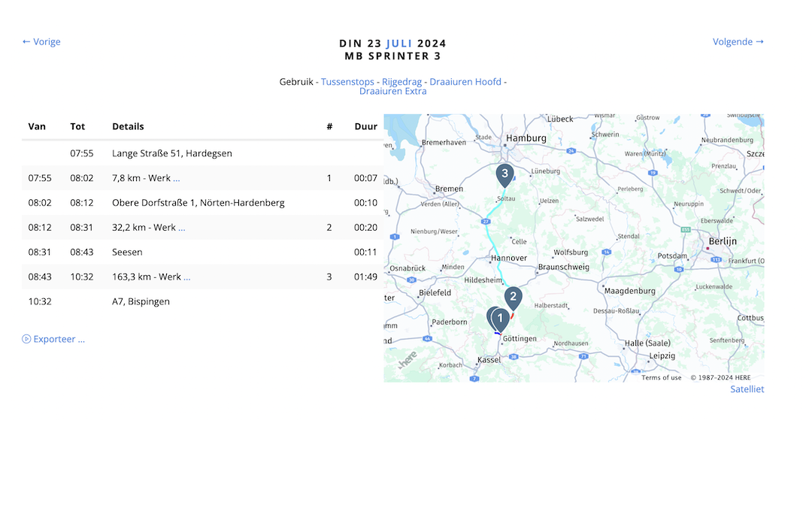
Task: Click the Exporteer circle arrow icon
Action: (26, 339)
